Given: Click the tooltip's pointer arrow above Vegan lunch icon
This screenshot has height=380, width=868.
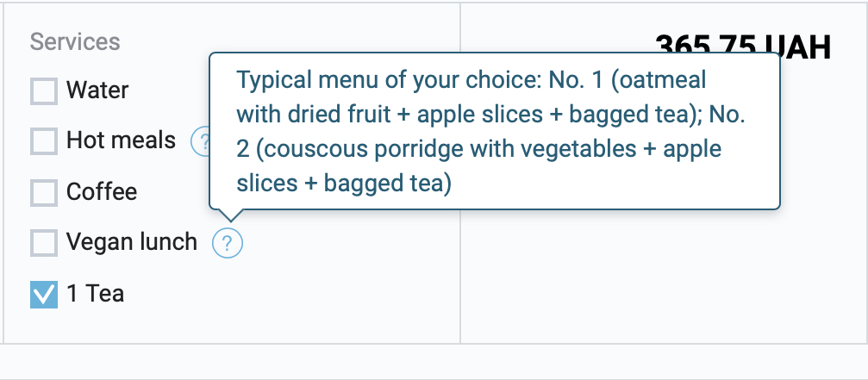Looking at the screenshot, I should [228, 216].
